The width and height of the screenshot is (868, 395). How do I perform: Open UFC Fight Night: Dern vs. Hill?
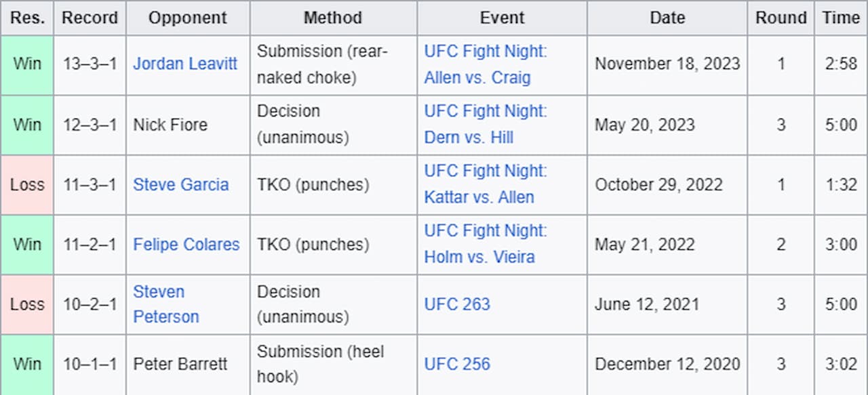(486, 125)
